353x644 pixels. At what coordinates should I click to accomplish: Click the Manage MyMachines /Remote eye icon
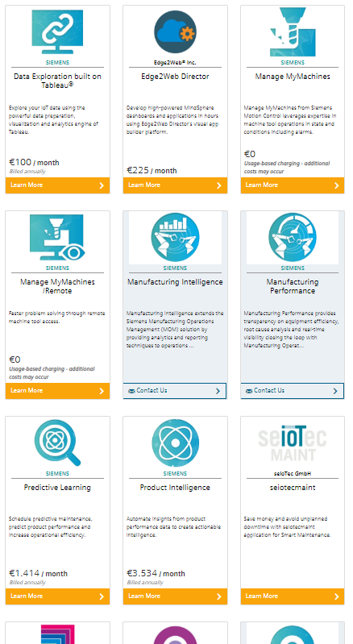(57, 238)
